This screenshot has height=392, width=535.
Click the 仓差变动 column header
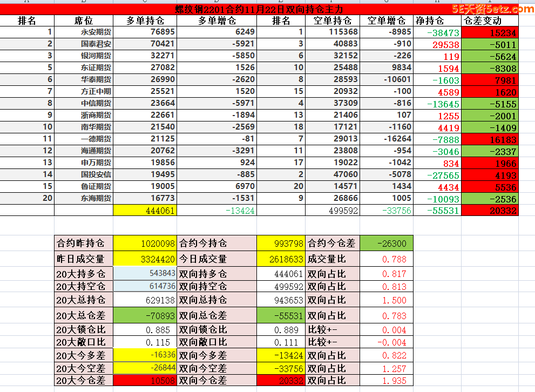490,21
